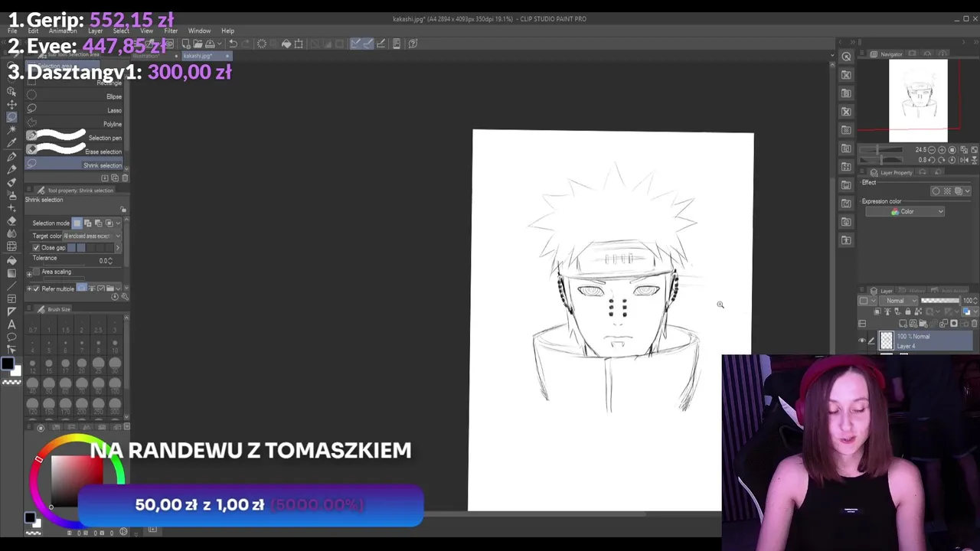
Task: Open the Window menu
Action: click(199, 31)
